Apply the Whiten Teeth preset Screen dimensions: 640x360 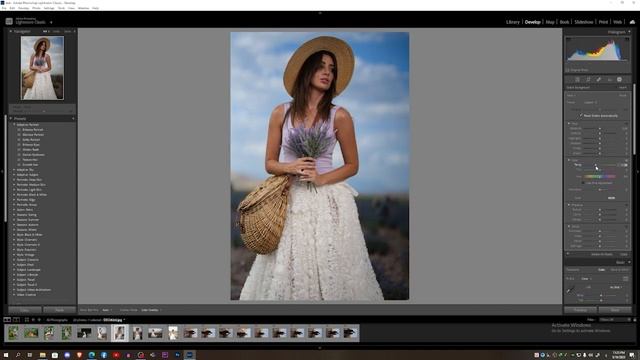point(31,149)
